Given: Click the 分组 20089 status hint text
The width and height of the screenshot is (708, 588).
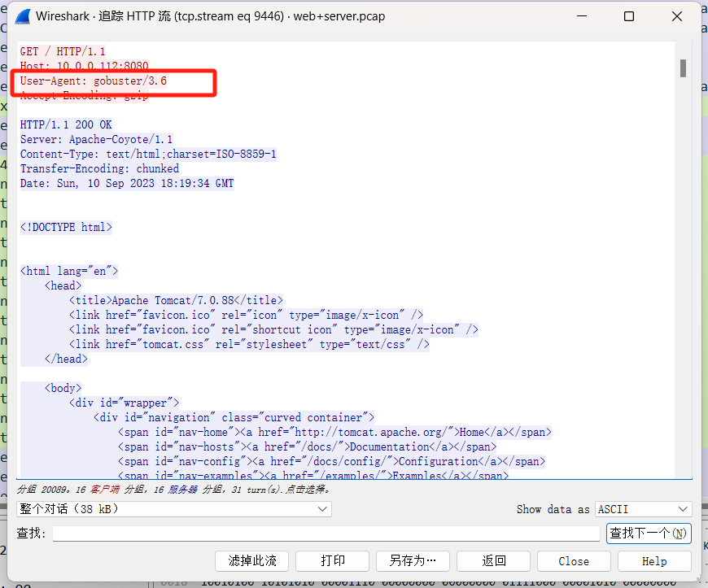Looking at the screenshot, I should coord(174,490).
